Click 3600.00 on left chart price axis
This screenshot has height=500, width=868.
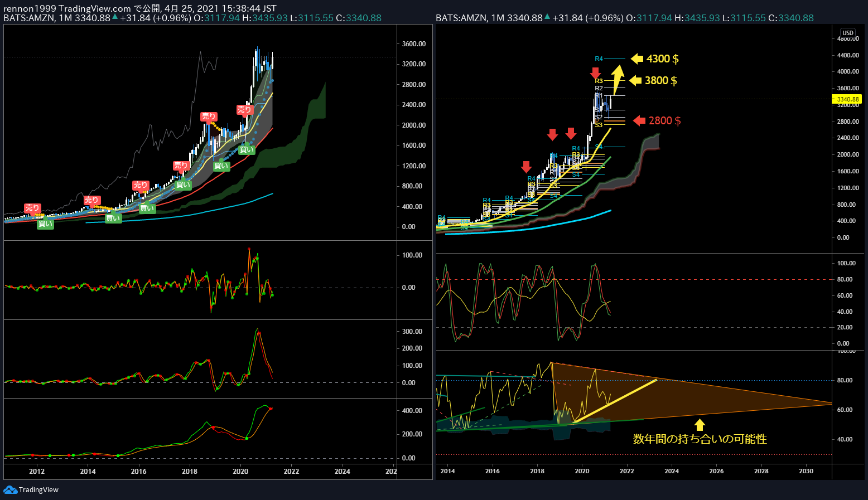[x=414, y=43]
